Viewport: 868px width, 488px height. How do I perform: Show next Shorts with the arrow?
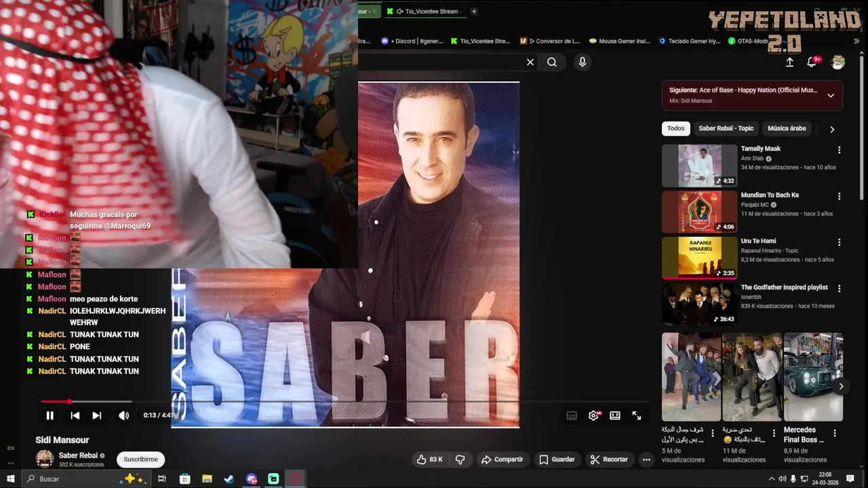point(841,386)
